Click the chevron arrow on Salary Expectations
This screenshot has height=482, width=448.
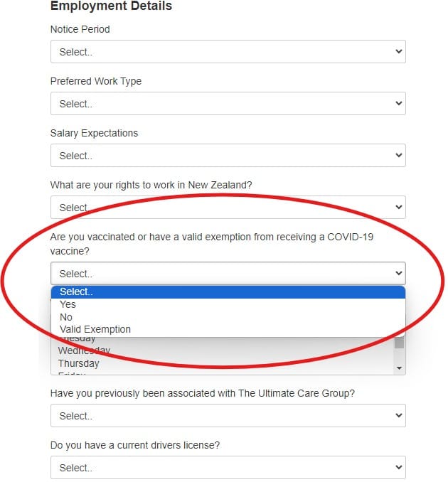click(398, 156)
